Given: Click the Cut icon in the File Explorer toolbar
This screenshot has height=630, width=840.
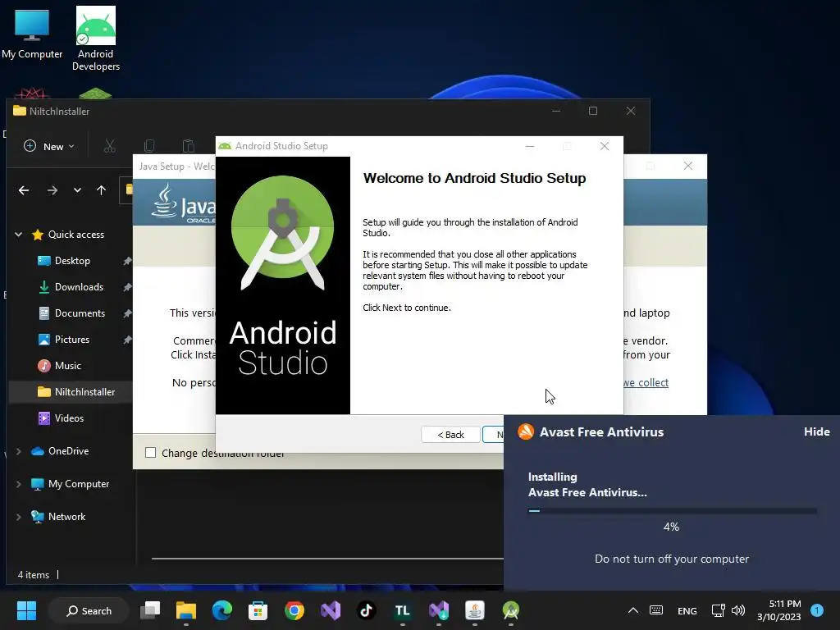Looking at the screenshot, I should (x=110, y=146).
